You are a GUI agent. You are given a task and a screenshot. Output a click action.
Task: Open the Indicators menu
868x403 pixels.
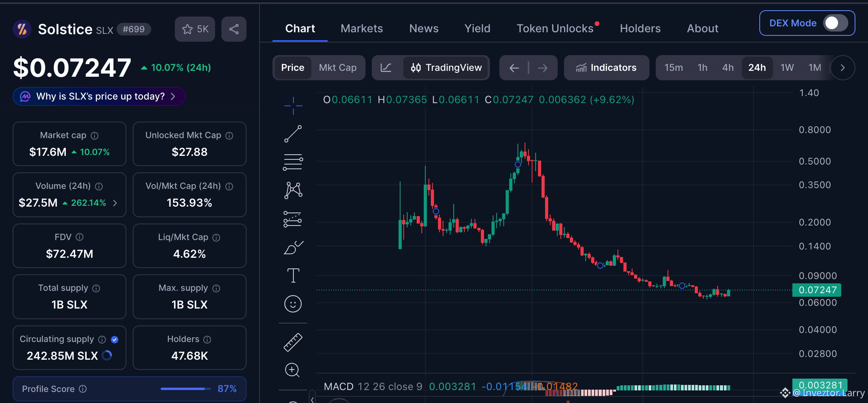pyautogui.click(x=606, y=68)
